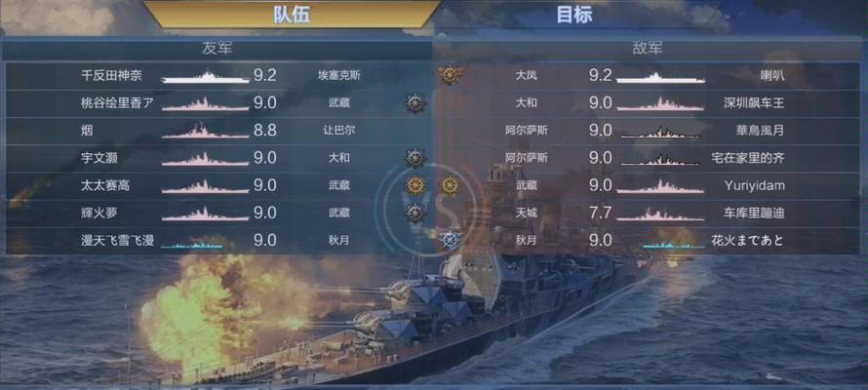Click the grey helm badge in the 宇文灏 row

coord(415,158)
